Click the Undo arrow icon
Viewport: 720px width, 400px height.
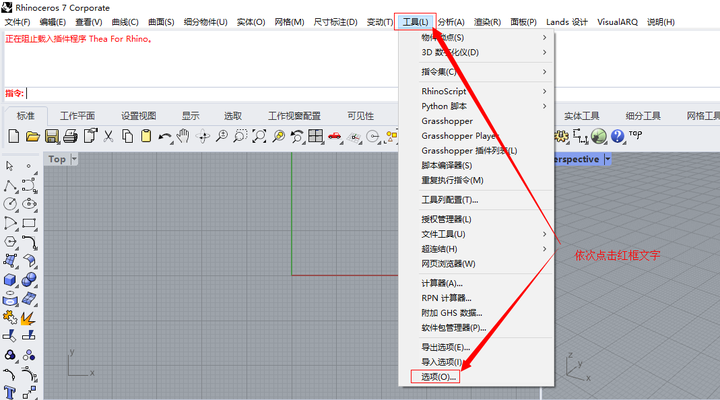click(164, 137)
